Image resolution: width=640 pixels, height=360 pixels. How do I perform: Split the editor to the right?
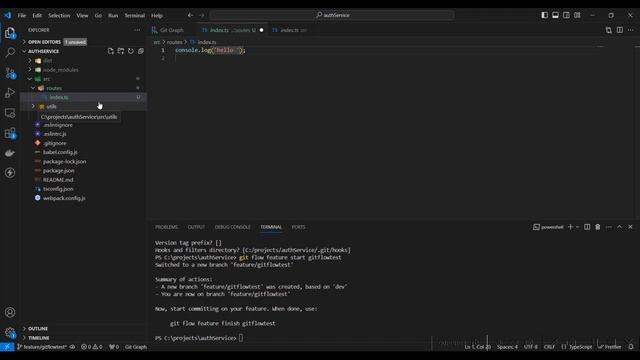point(620,30)
